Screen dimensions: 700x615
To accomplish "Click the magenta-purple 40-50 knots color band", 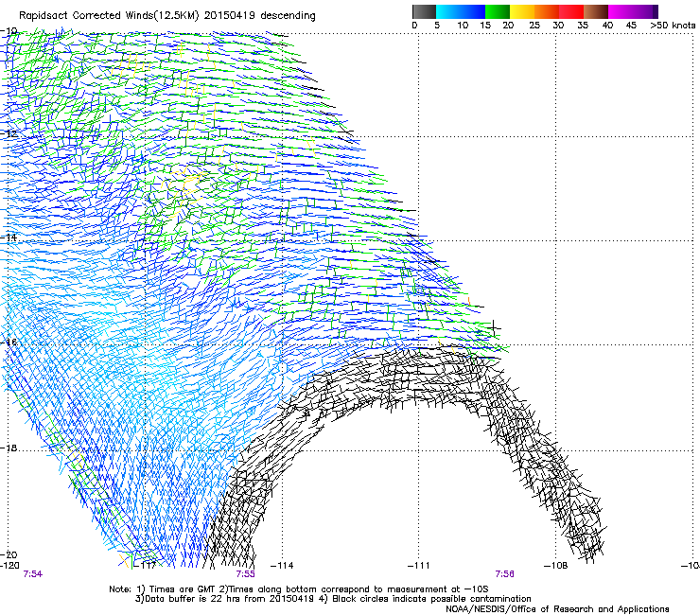I will [633, 11].
